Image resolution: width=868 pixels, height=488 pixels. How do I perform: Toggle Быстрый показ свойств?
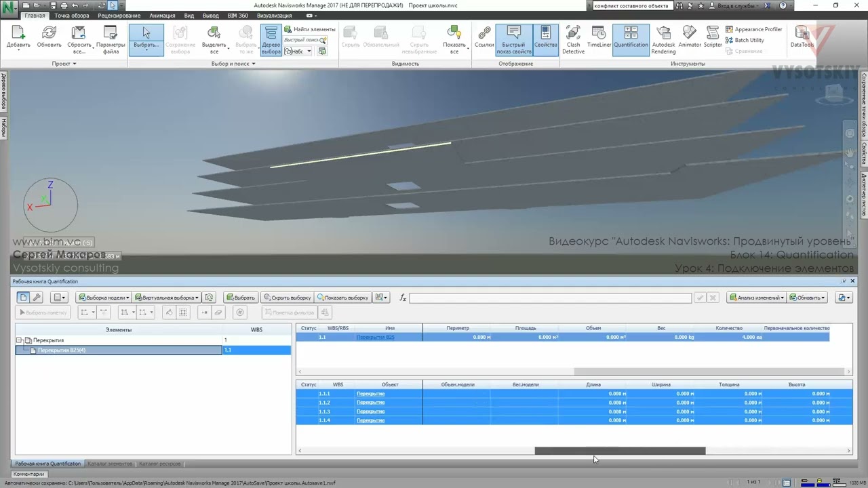pyautogui.click(x=513, y=39)
